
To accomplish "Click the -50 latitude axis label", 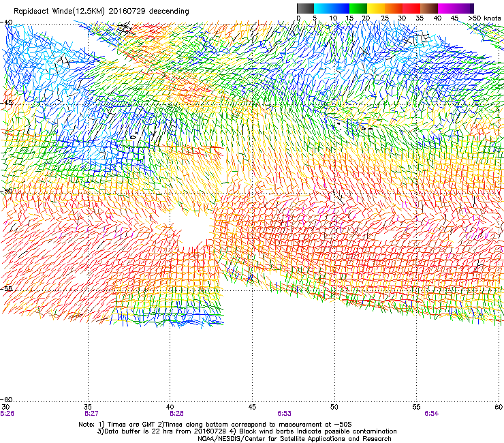I will (6, 192).
